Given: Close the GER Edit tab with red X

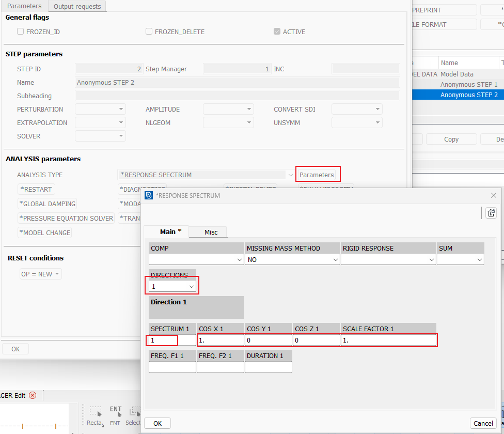Looking at the screenshot, I should (x=33, y=395).
